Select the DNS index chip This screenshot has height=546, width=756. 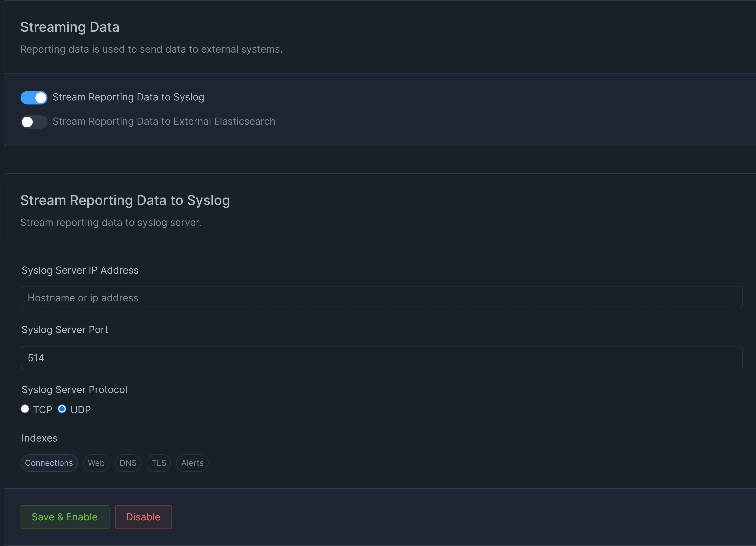pos(128,463)
